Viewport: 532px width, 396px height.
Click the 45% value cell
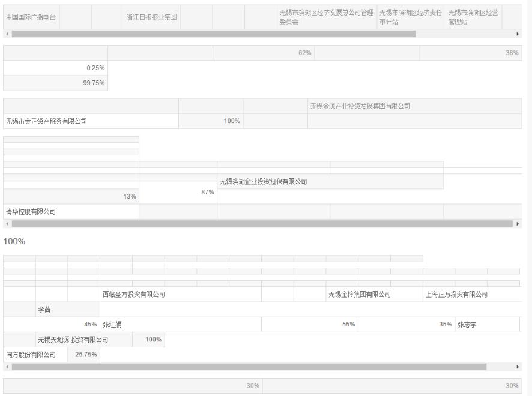tap(52, 325)
